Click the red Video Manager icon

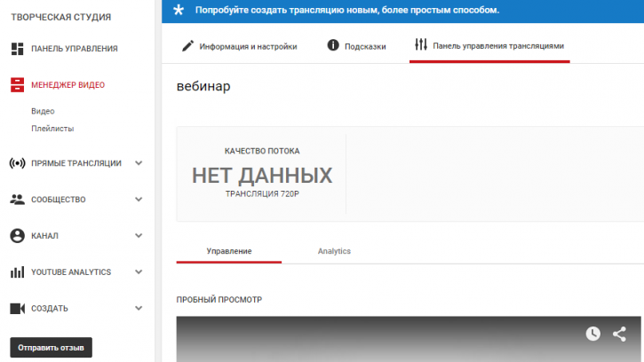pos(17,85)
